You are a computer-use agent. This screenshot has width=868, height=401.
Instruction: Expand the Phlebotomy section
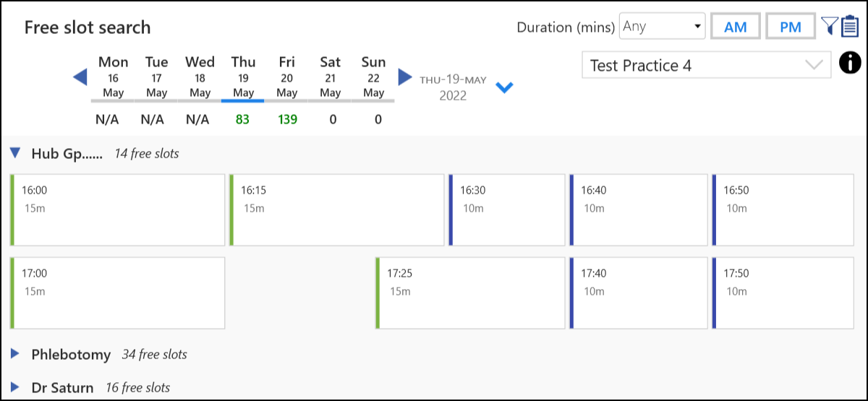[15, 354]
